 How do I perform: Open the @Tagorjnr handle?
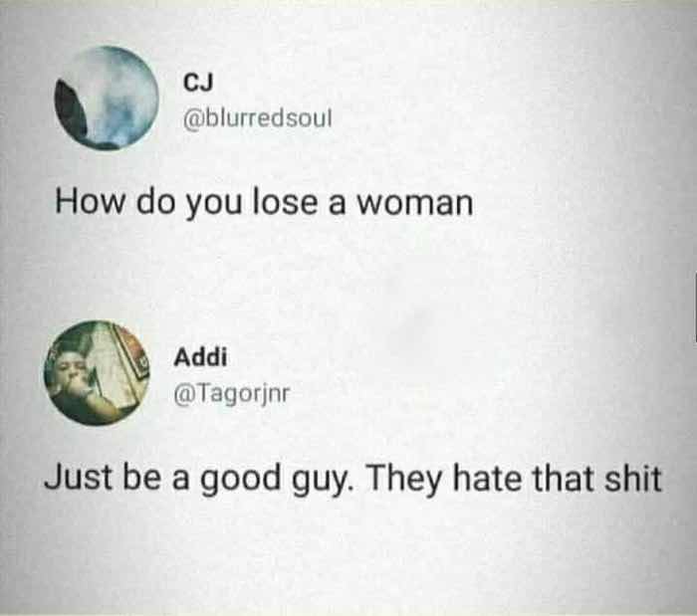click(x=232, y=393)
